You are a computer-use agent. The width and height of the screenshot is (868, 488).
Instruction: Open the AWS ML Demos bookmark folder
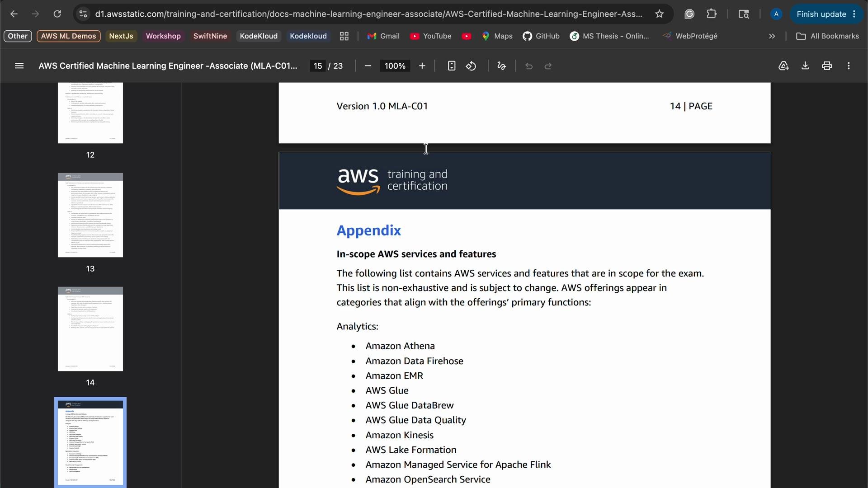point(69,36)
